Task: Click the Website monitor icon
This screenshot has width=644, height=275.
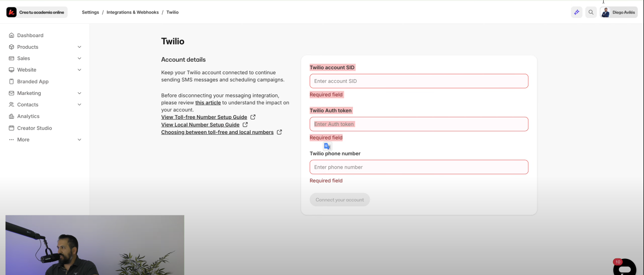Action: pos(12,70)
